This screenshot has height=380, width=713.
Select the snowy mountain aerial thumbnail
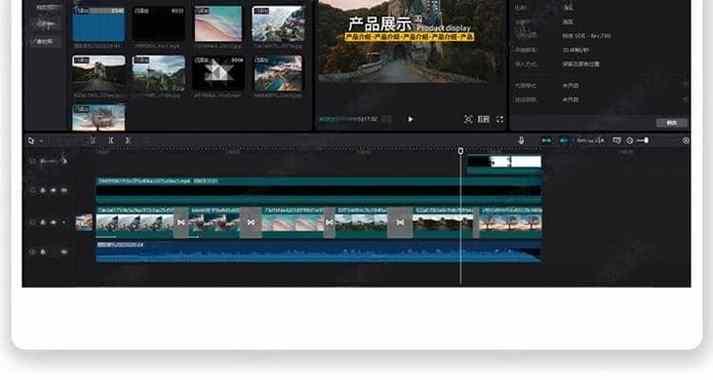278,24
